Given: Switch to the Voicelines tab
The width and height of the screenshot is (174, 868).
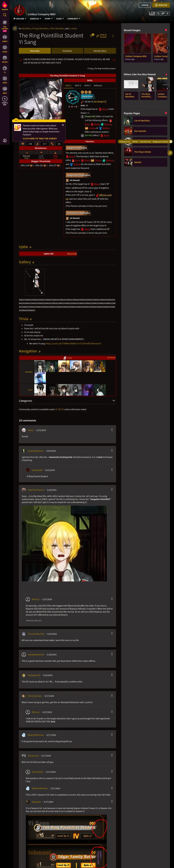Looking at the screenshot, I should click(x=67, y=51).
